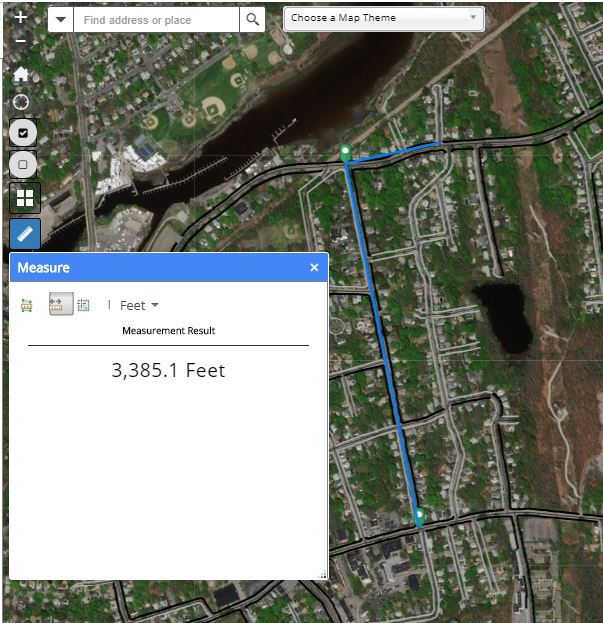Image resolution: width=603 pixels, height=623 pixels.
Task: Open the Feet units dropdown
Action: point(139,305)
